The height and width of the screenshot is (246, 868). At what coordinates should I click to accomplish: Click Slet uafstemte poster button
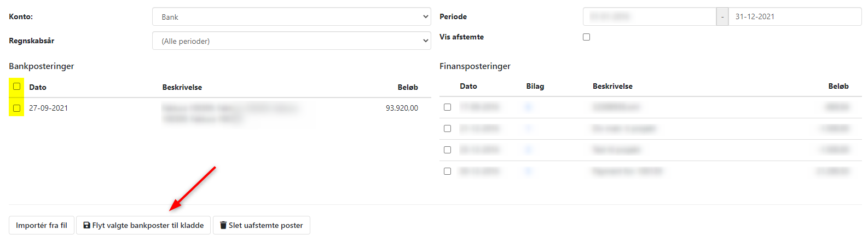coord(262,225)
